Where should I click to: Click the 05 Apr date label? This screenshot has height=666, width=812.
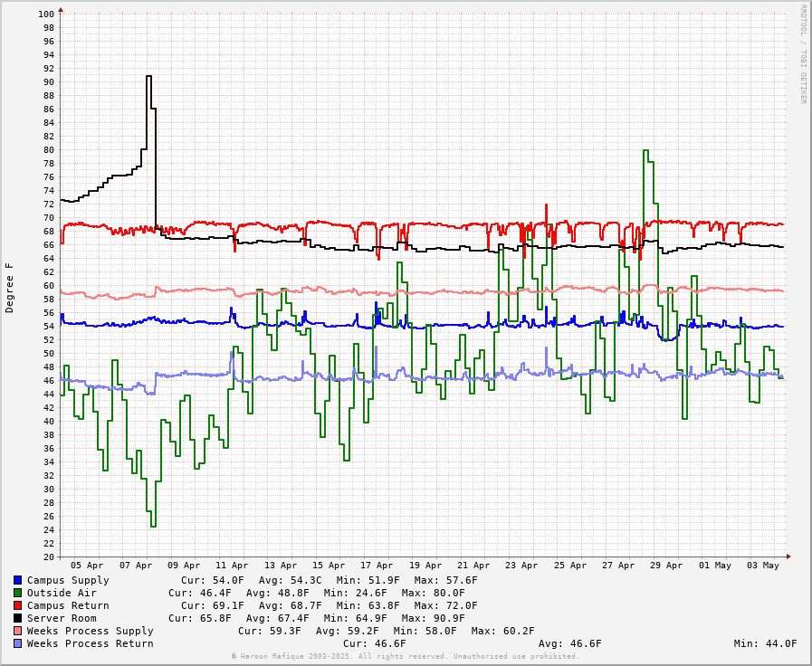click(x=87, y=566)
